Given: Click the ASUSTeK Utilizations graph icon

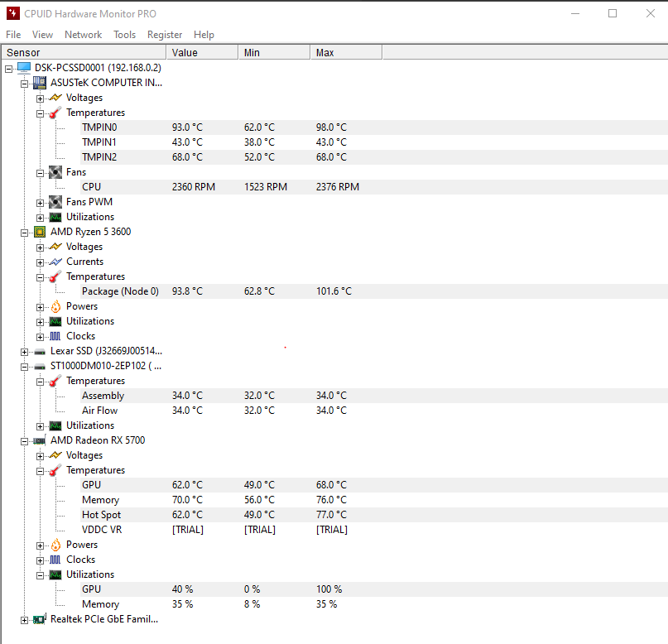Looking at the screenshot, I should (x=55, y=217).
